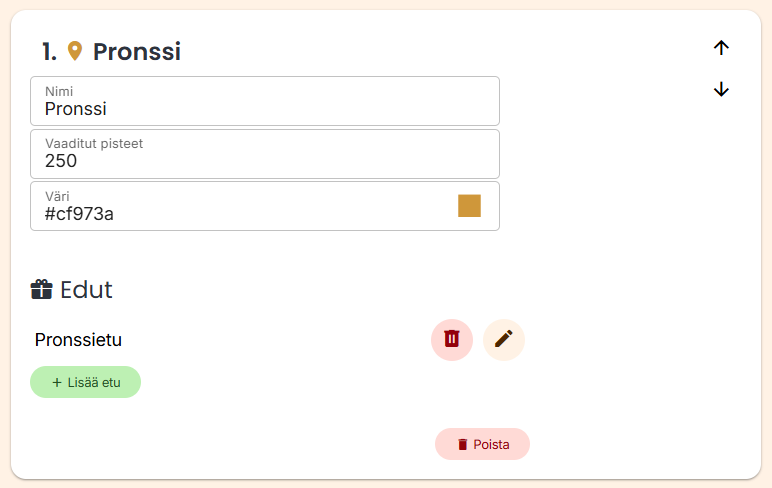Image resolution: width=772 pixels, height=488 pixels.
Task: Click the gift icon next to Edut
Action: pyautogui.click(x=42, y=290)
